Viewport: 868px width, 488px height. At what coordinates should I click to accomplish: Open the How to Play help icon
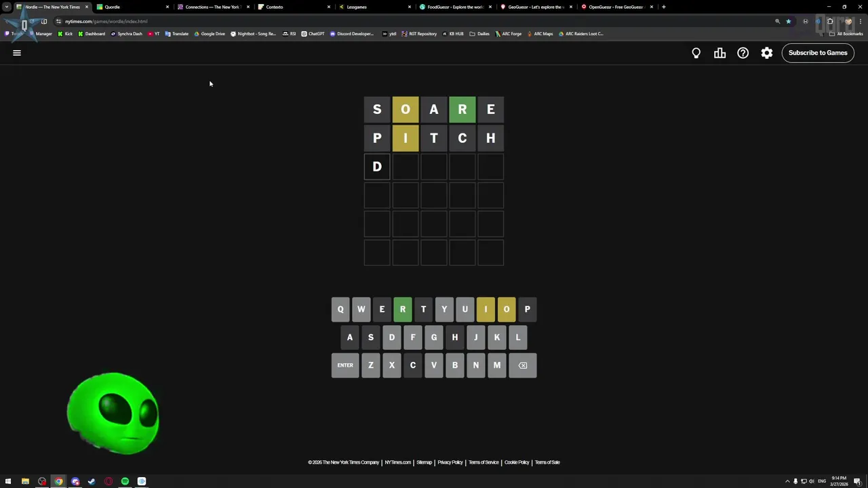(x=743, y=53)
